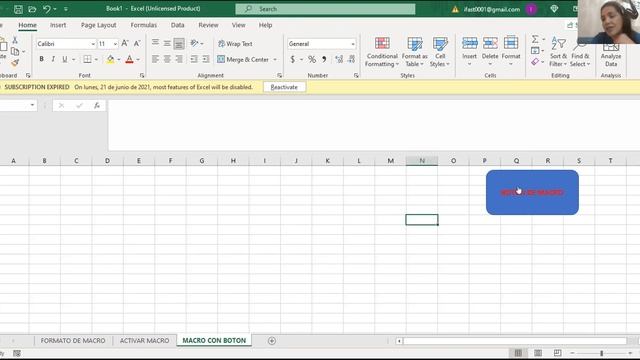Align text to bottom
The image size is (640, 360).
point(179,43)
